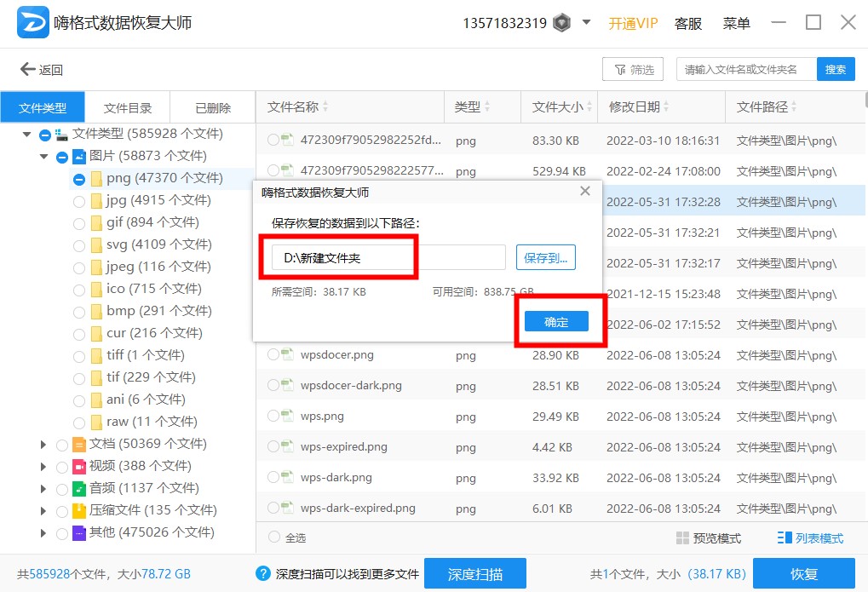Close the save path dialog
Image resolution: width=868 pixels, height=592 pixels.
(585, 191)
